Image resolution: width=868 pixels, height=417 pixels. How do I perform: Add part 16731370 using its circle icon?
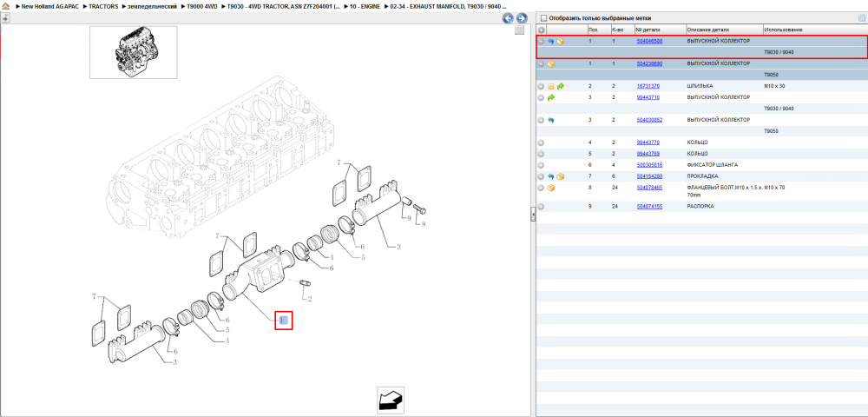coord(542,86)
